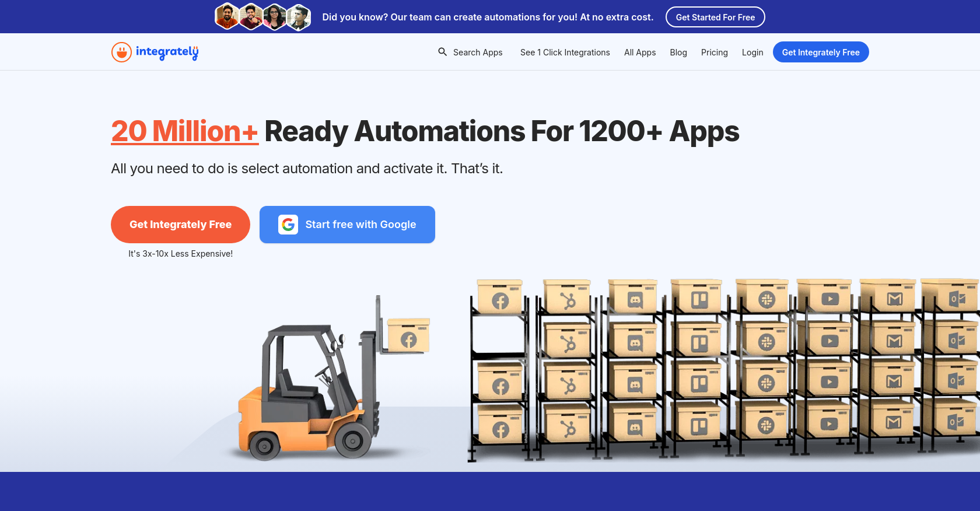Go to All Apps
980x511 pixels.
(x=640, y=52)
